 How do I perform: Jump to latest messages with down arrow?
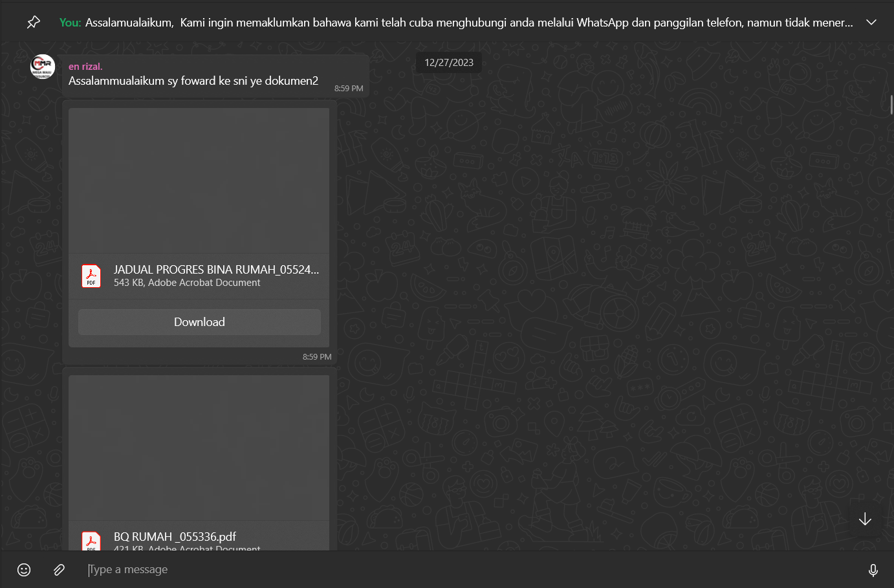coord(865,519)
